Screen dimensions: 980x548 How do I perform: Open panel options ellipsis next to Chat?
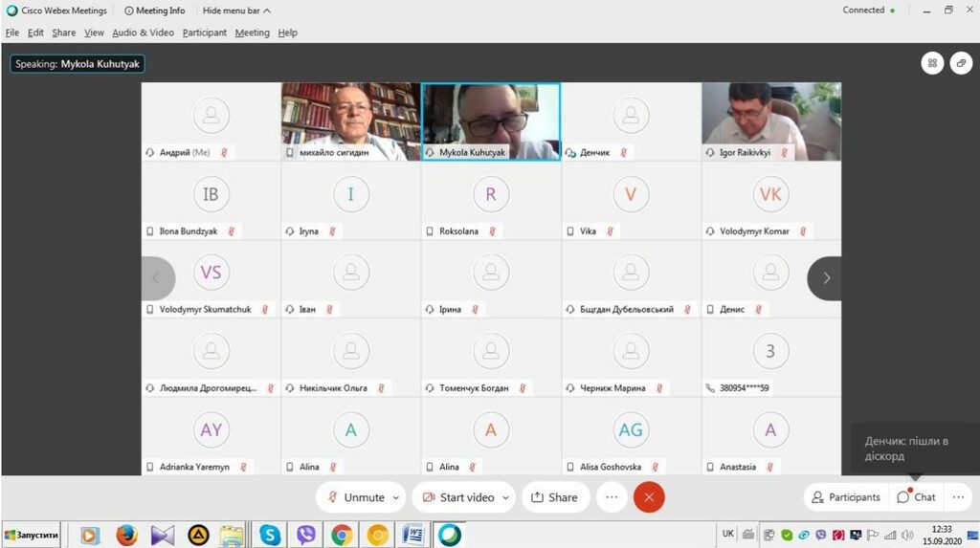point(958,497)
